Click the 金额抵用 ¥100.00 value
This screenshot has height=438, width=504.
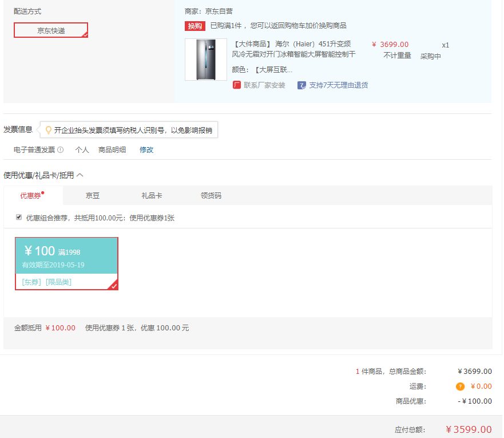61,328
